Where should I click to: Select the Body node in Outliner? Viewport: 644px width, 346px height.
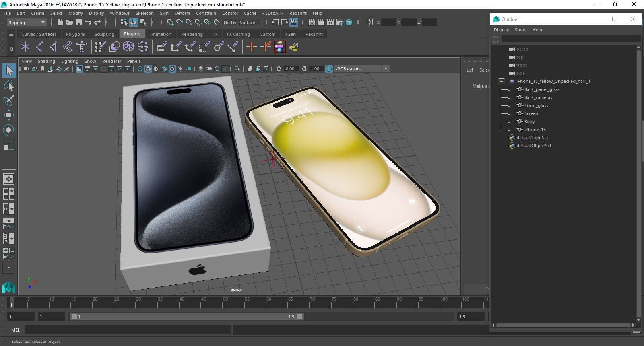[529, 122]
